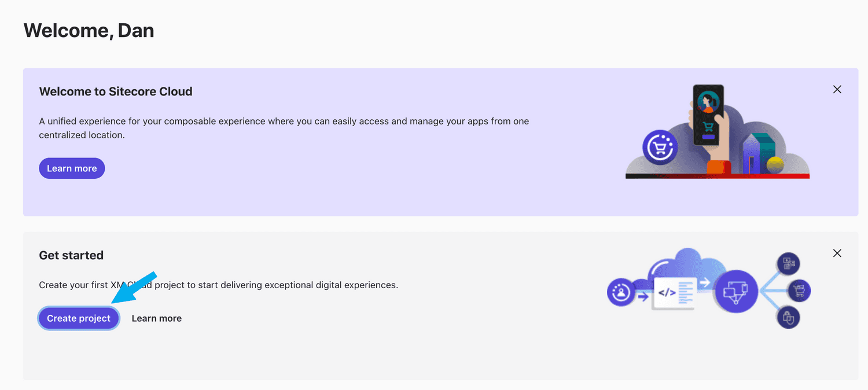Click the unified experience description paragraph
The width and height of the screenshot is (868, 390).
[284, 128]
